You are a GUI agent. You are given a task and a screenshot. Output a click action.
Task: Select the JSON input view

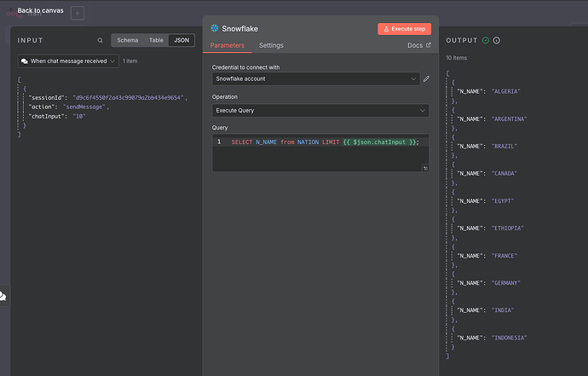point(182,40)
